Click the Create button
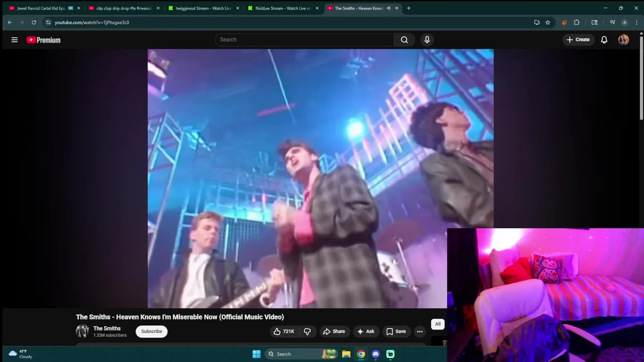Screen dimensions: 644x362 (x=578, y=40)
